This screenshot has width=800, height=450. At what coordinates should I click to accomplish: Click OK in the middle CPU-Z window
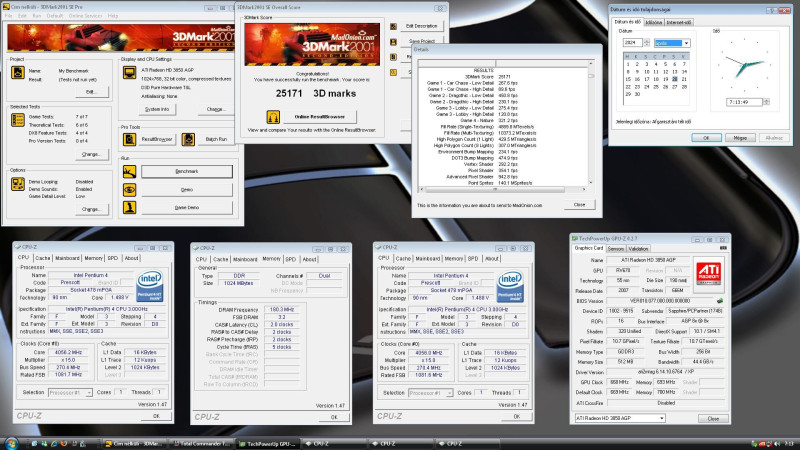pos(334,417)
